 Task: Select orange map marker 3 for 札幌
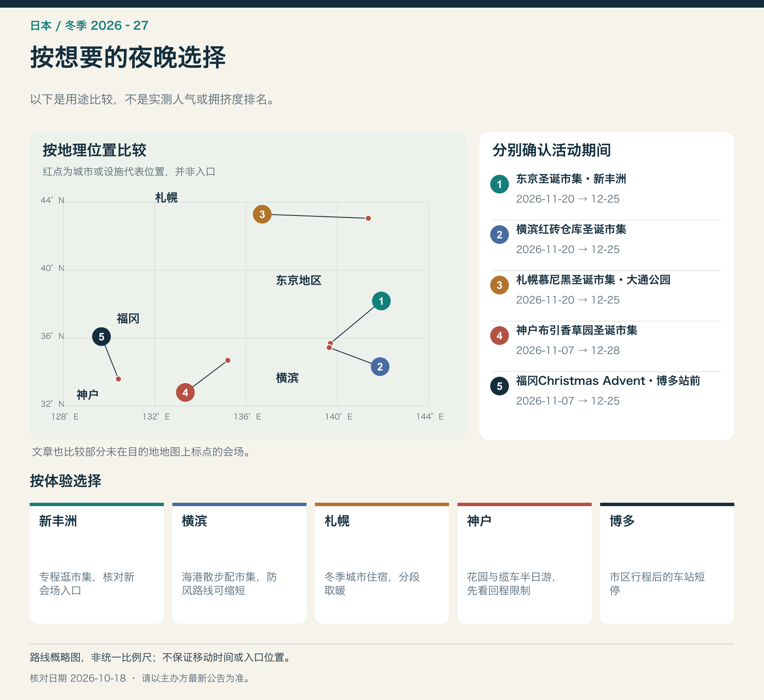(262, 214)
